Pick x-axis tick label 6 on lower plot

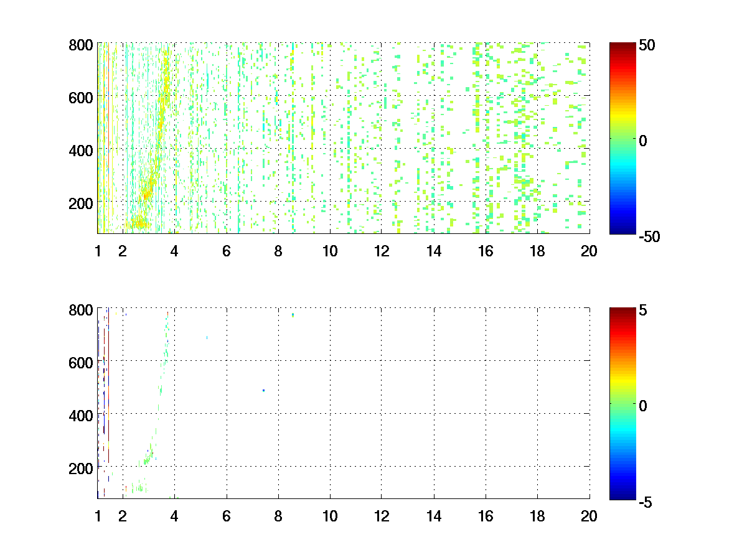tap(226, 516)
